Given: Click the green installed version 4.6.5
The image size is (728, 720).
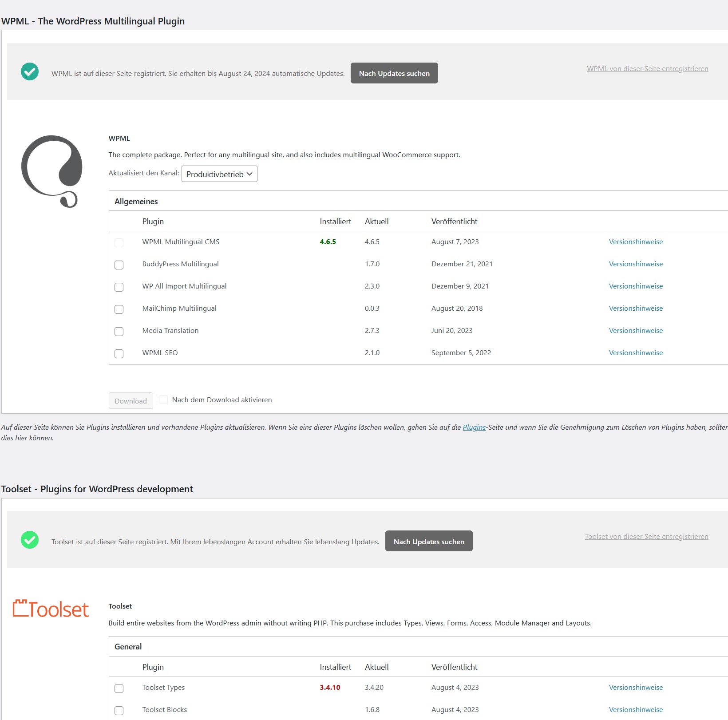Looking at the screenshot, I should (x=328, y=242).
